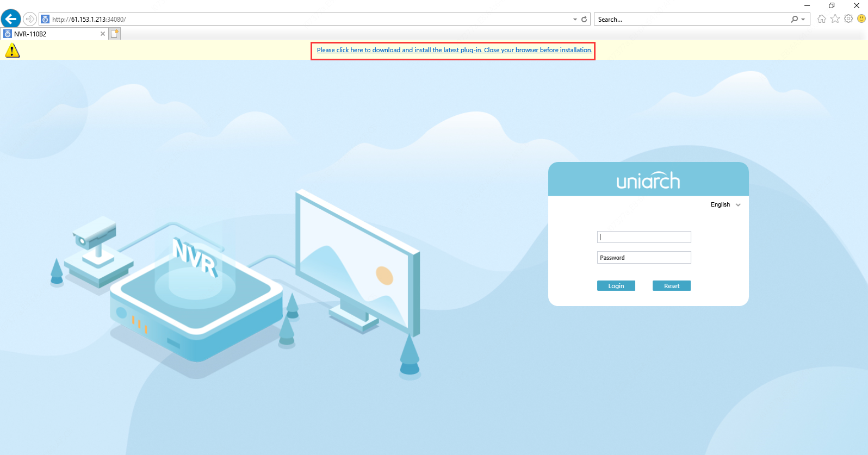
Task: Click the Refresh icon in address bar
Action: [584, 19]
